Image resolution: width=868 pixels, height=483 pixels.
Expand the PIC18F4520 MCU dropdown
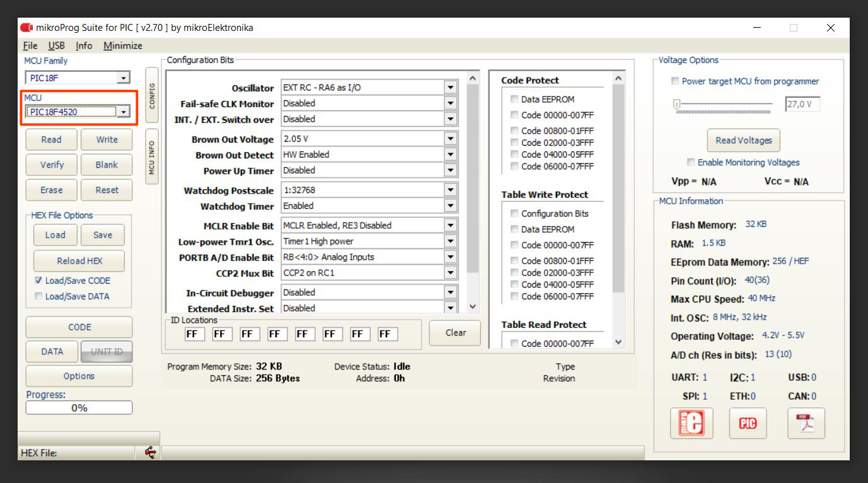pos(124,112)
